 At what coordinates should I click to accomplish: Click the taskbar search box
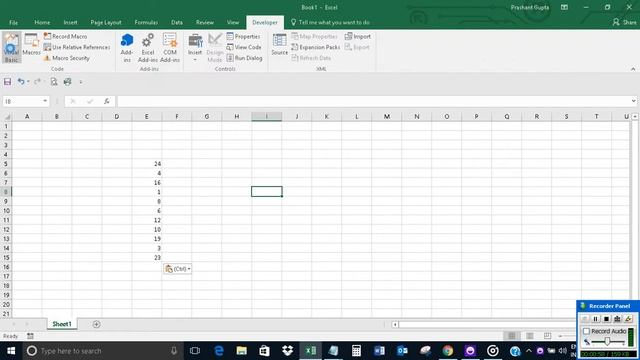coord(102,351)
